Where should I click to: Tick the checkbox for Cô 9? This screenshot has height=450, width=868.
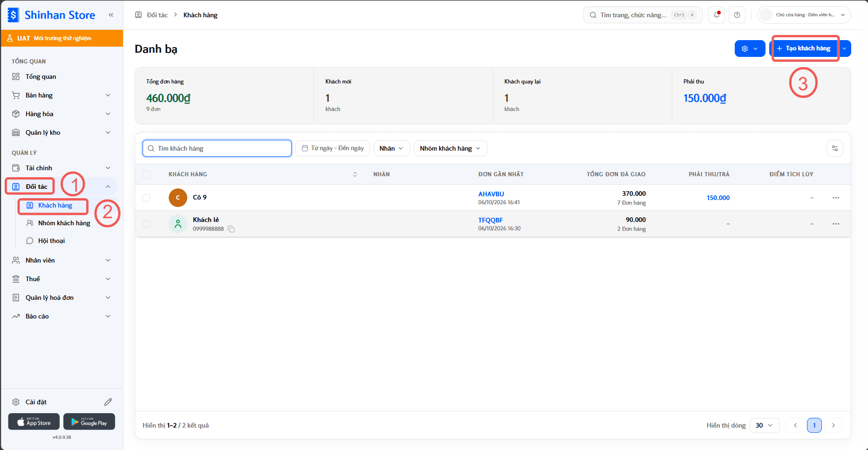pos(146,198)
